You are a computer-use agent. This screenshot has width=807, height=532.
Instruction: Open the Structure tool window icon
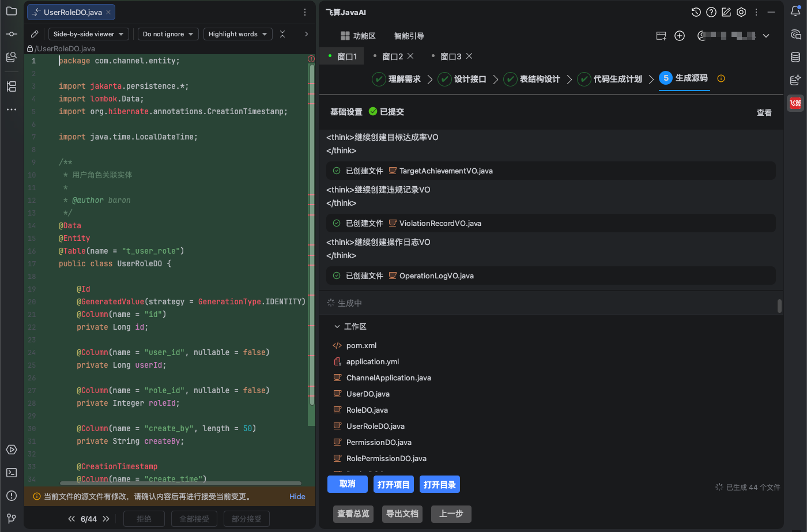(12, 86)
